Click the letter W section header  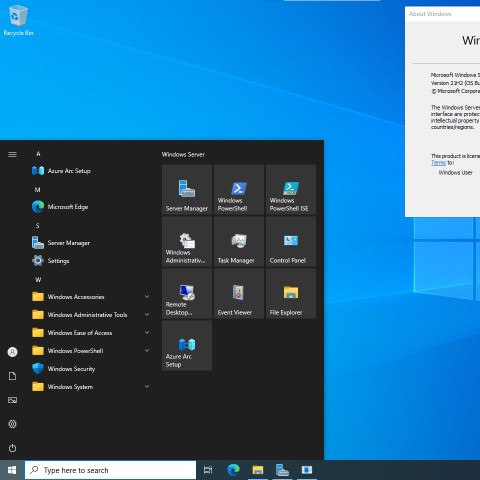38,280
